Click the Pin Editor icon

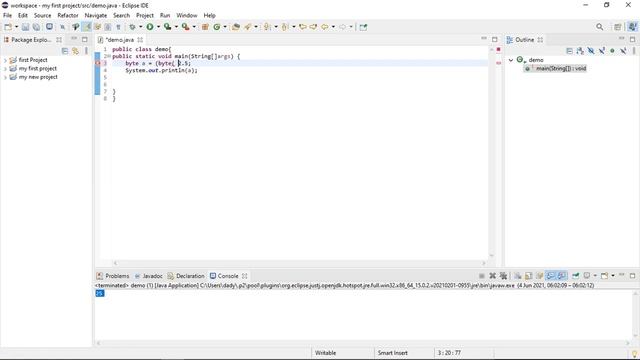click(x=363, y=27)
